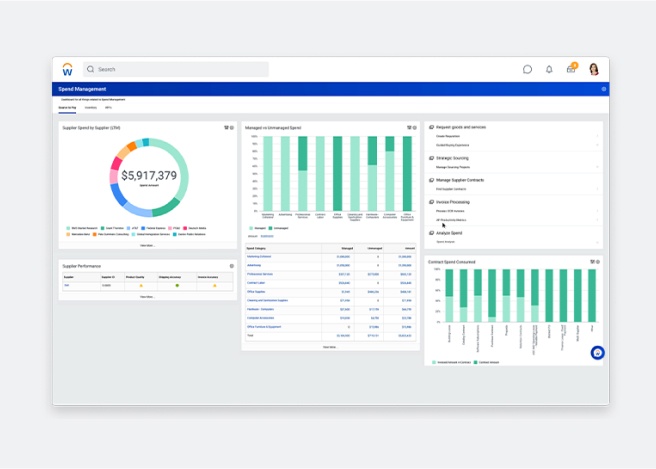Open settings gear on Spend Management banner

[604, 89]
